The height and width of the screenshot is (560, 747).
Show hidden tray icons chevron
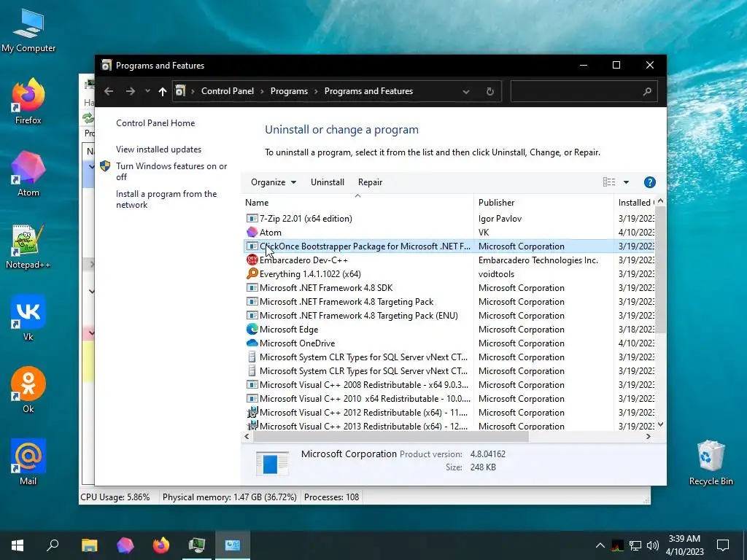coord(600,545)
